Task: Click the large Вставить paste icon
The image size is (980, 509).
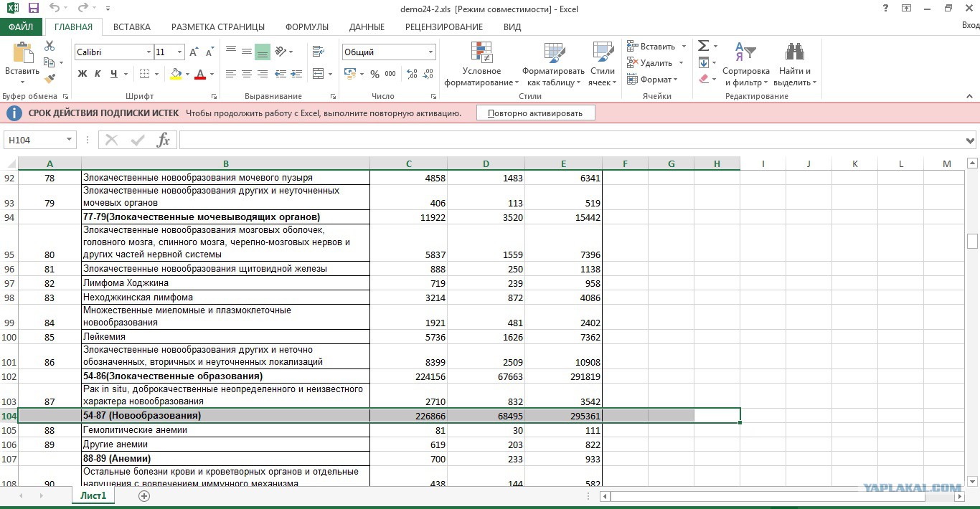Action: (x=22, y=53)
